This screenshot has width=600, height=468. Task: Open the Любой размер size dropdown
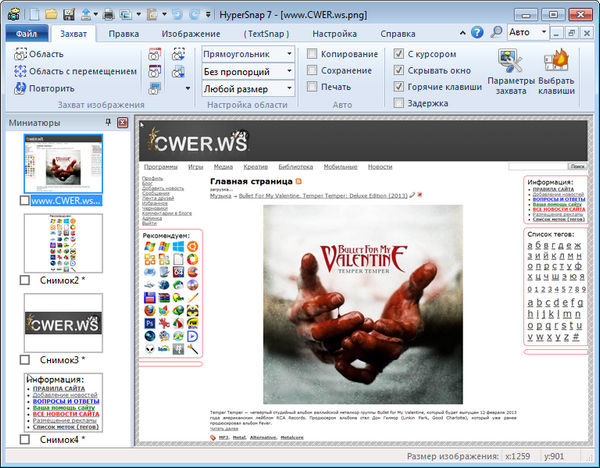click(x=289, y=89)
